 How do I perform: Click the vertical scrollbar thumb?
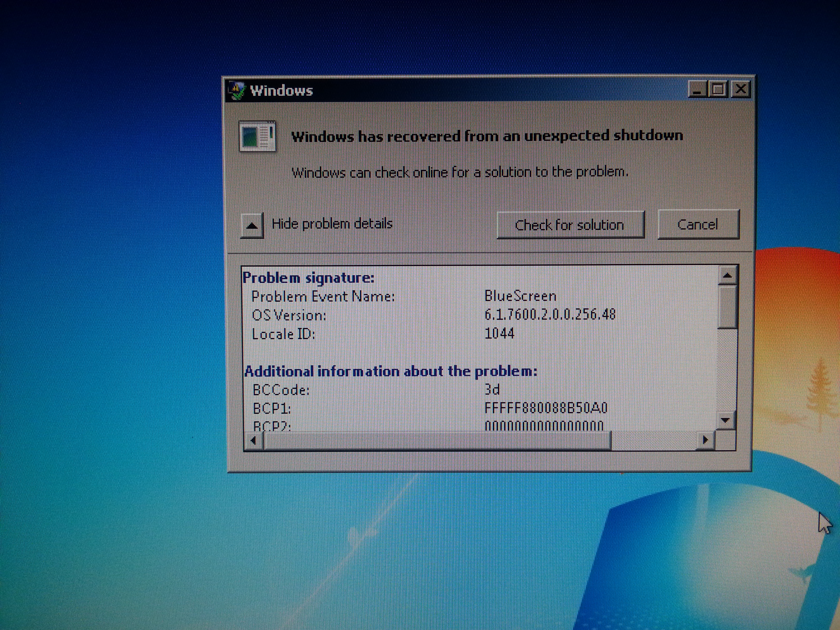728,307
